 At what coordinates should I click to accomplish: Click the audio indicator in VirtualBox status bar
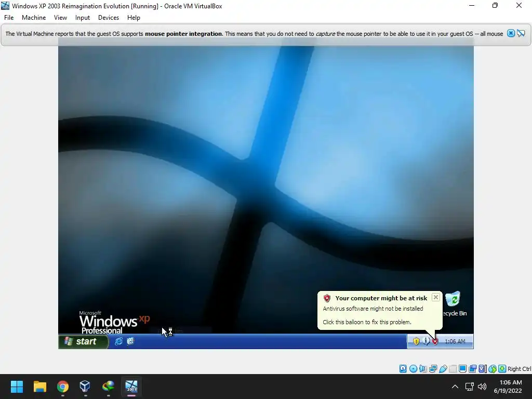pyautogui.click(x=423, y=369)
